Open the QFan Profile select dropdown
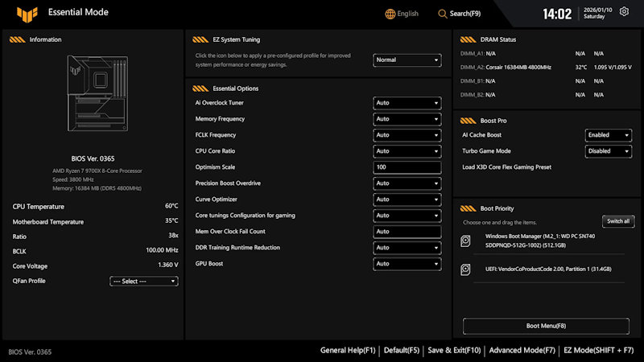Viewport: 644px width, 362px height. click(144, 281)
